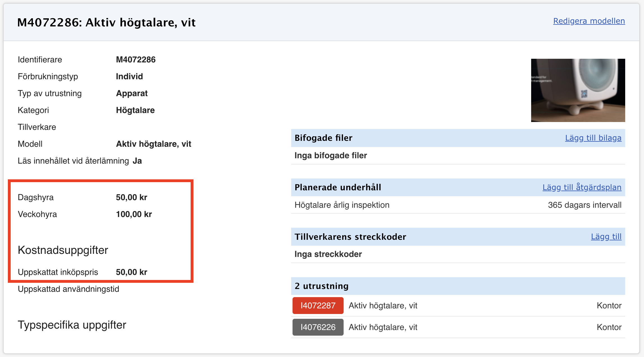Click the 2 utrustning section header
This screenshot has width=644, height=357.
pos(321,286)
